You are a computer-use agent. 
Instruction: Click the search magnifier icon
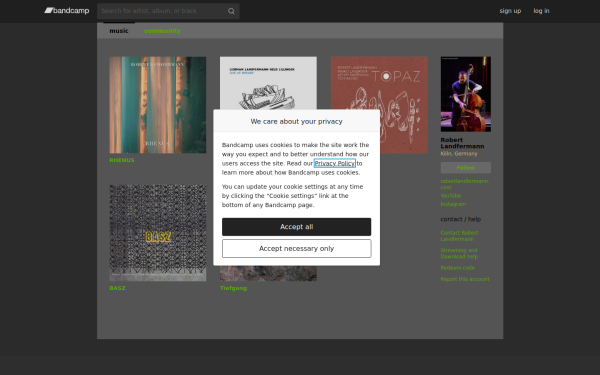[231, 11]
